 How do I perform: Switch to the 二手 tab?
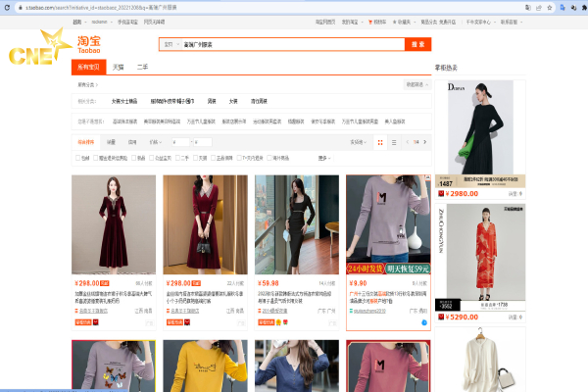click(142, 68)
